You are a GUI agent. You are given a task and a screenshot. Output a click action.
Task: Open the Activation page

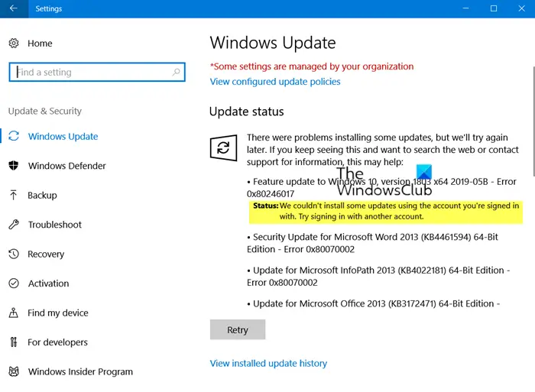click(x=48, y=283)
